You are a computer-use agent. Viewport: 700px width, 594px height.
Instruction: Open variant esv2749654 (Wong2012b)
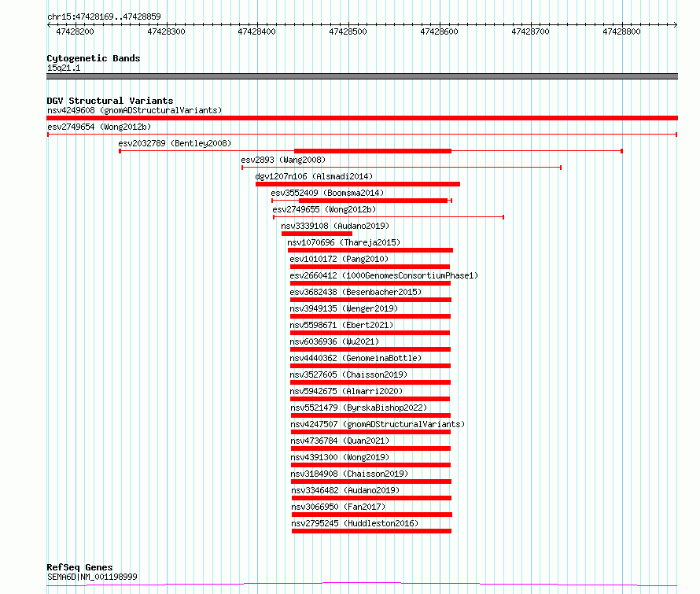[x=99, y=127]
